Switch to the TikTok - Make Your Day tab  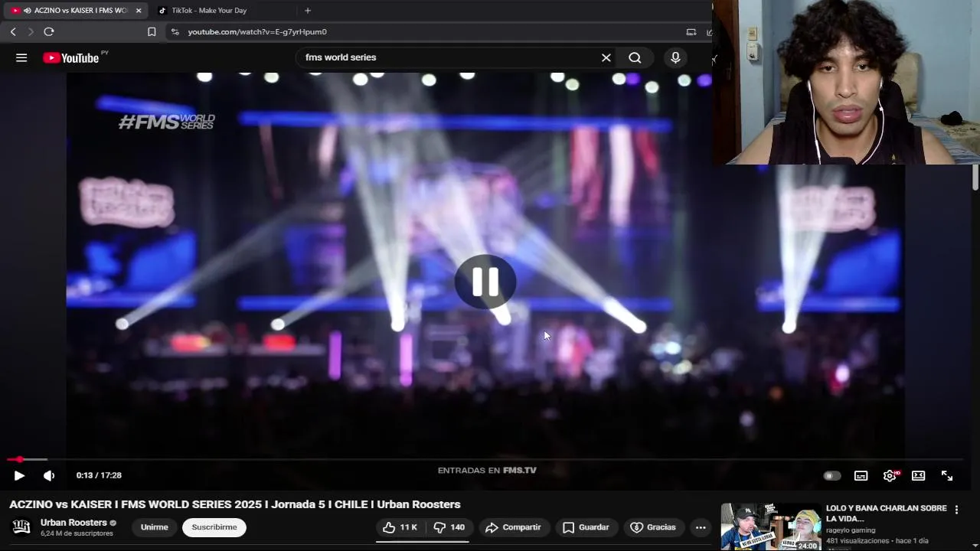click(220, 11)
